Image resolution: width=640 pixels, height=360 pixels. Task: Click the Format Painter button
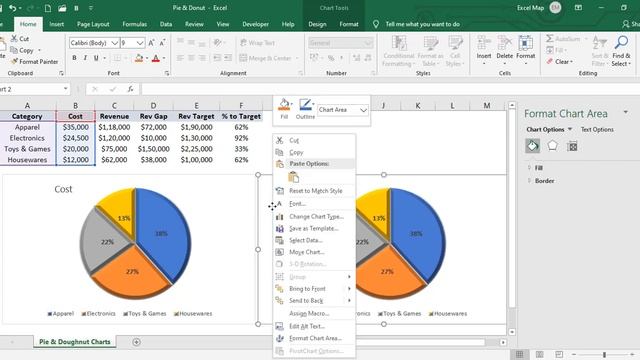click(x=34, y=62)
